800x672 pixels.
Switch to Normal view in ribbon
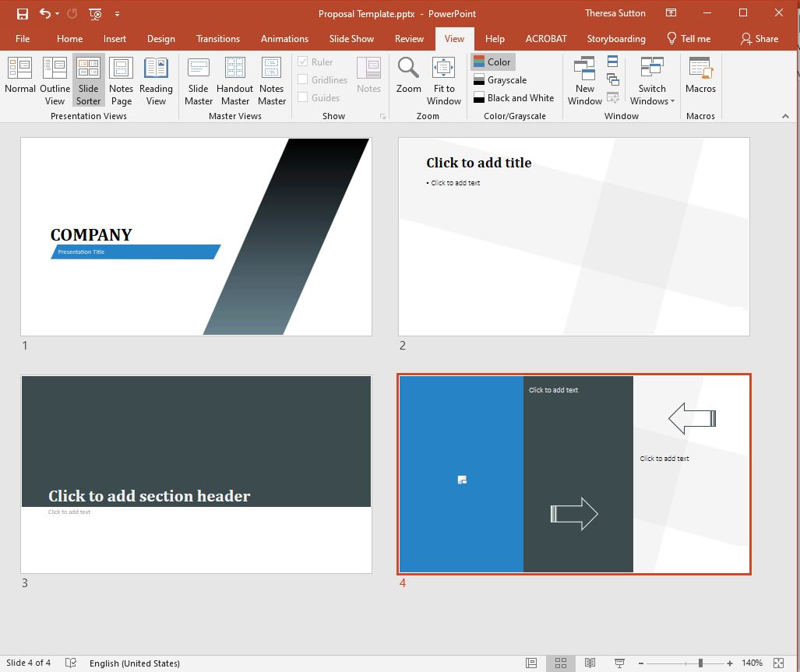click(20, 79)
